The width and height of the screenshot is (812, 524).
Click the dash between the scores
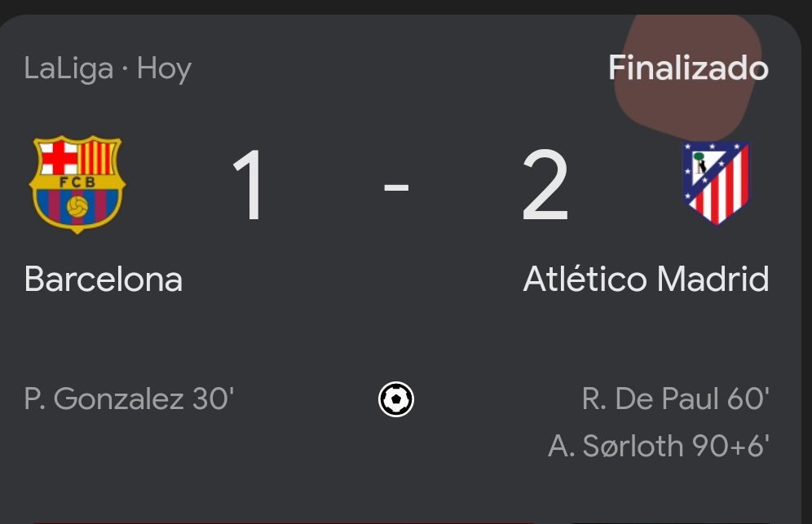coord(396,187)
